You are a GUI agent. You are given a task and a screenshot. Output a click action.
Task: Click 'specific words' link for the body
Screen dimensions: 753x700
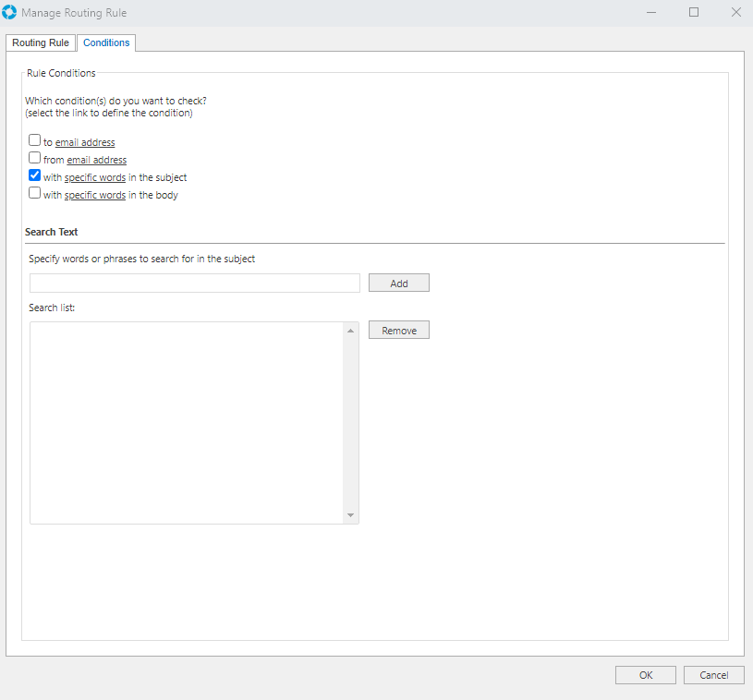94,195
